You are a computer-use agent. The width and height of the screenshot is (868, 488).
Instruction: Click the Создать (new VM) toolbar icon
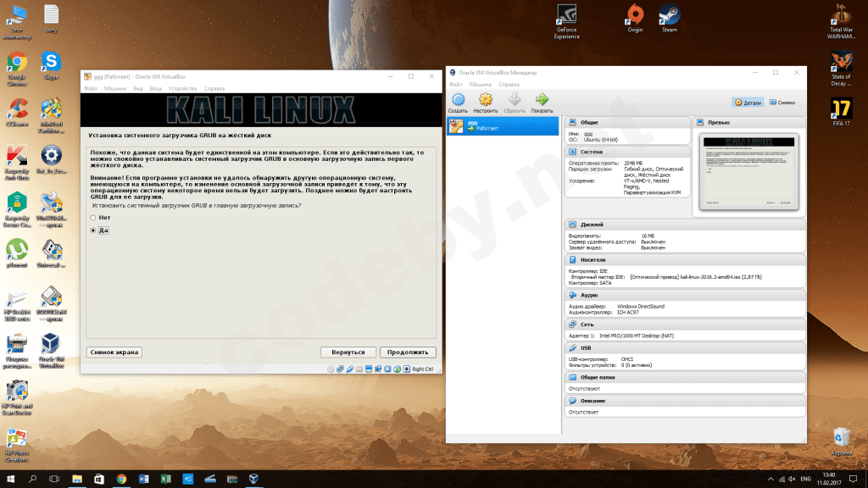tap(458, 100)
